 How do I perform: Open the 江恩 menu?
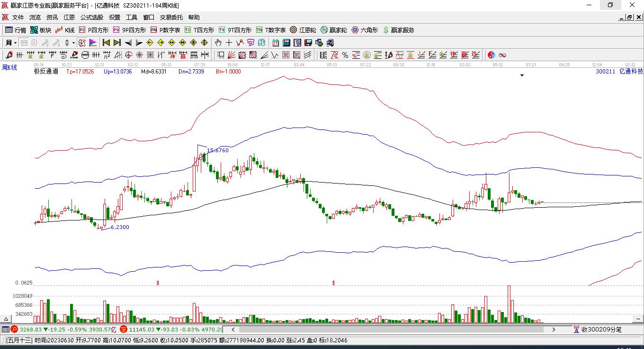(69, 18)
